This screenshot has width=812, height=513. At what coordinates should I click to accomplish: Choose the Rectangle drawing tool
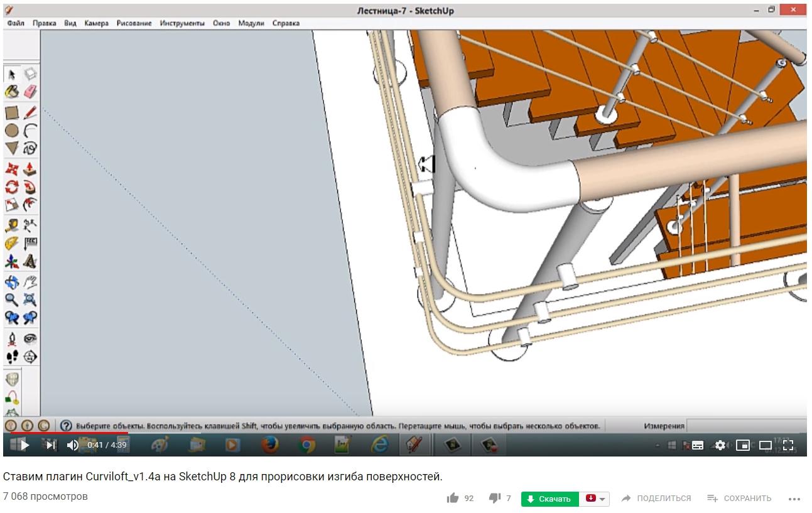pyautogui.click(x=12, y=113)
